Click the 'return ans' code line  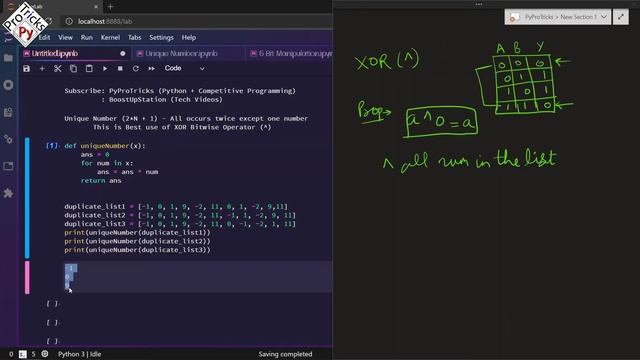tap(101, 180)
